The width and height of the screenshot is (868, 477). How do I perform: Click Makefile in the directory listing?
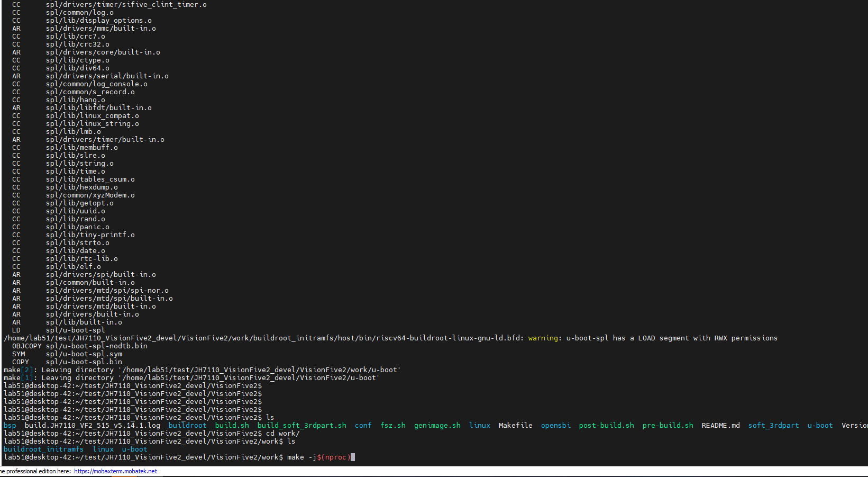tap(515, 425)
